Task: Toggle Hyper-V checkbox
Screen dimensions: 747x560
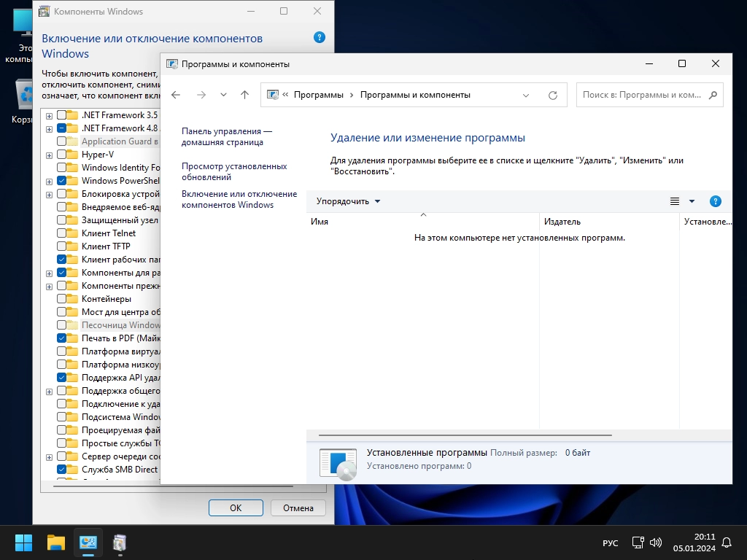Action: click(x=61, y=155)
